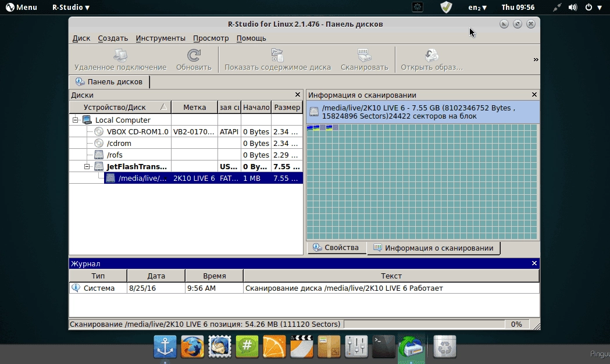Click the 2K10 LIVE 6 label cell
The width and height of the screenshot is (610, 364).
[x=194, y=178]
